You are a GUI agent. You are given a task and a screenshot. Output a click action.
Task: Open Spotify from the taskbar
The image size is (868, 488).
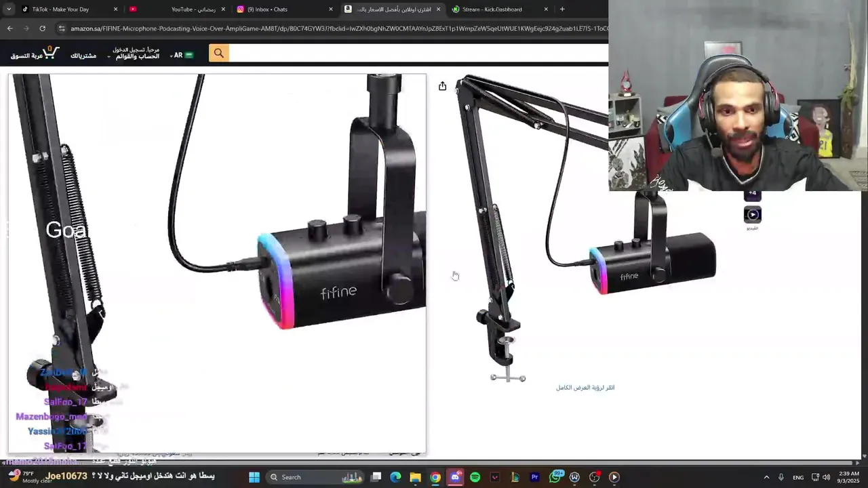[475, 477]
